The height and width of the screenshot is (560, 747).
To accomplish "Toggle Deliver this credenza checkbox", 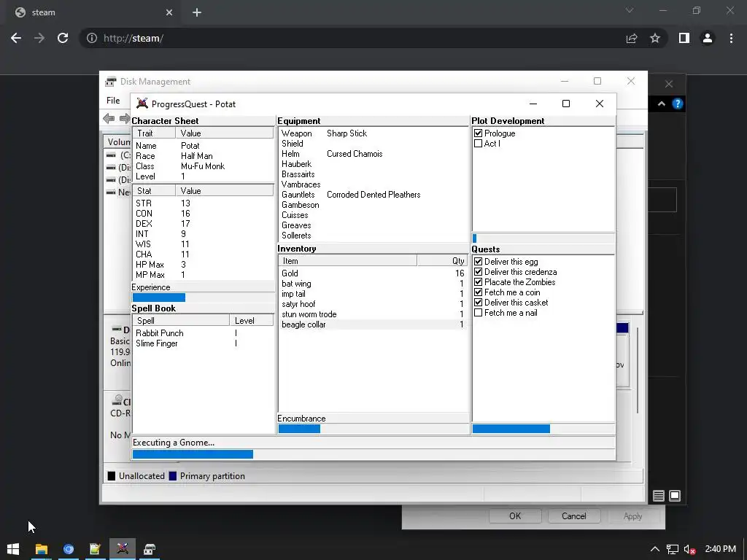I will coord(479,272).
